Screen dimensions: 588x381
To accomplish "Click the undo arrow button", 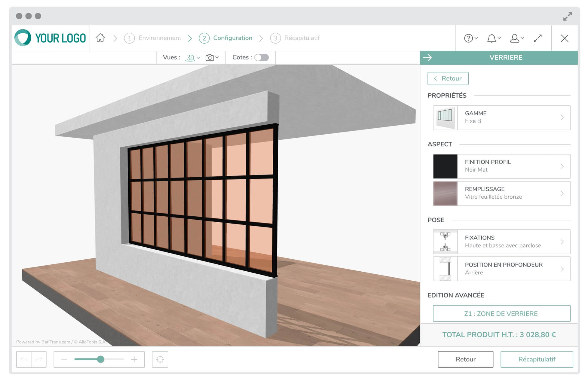I will pyautogui.click(x=24, y=359).
